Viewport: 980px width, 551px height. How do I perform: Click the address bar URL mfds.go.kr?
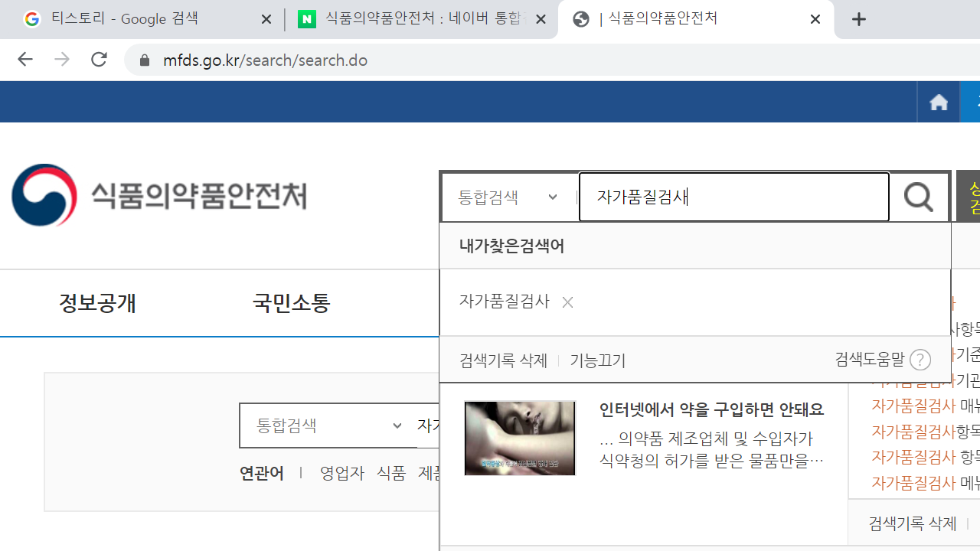[266, 60]
